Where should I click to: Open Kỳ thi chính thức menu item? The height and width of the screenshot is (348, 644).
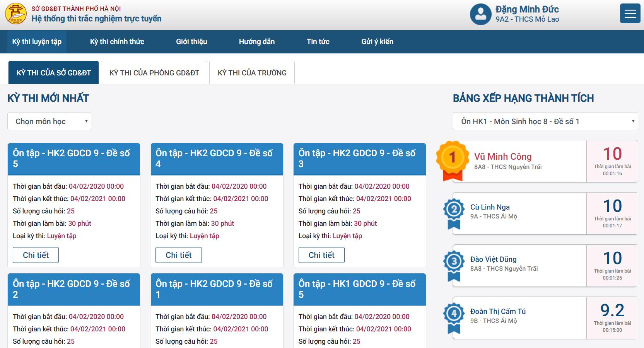[x=117, y=42]
